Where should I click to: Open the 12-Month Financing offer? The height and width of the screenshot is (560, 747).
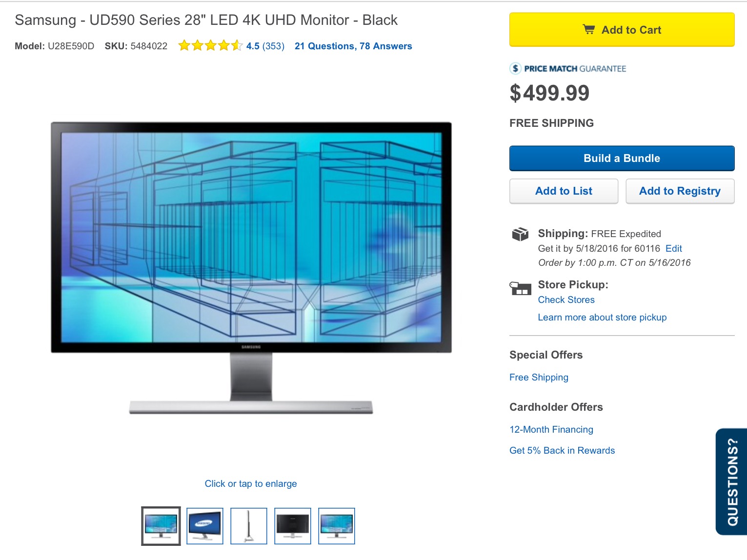551,430
